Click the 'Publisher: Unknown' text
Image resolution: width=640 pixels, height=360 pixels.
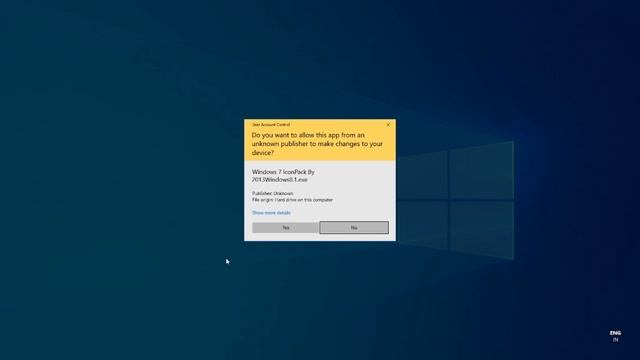272,193
